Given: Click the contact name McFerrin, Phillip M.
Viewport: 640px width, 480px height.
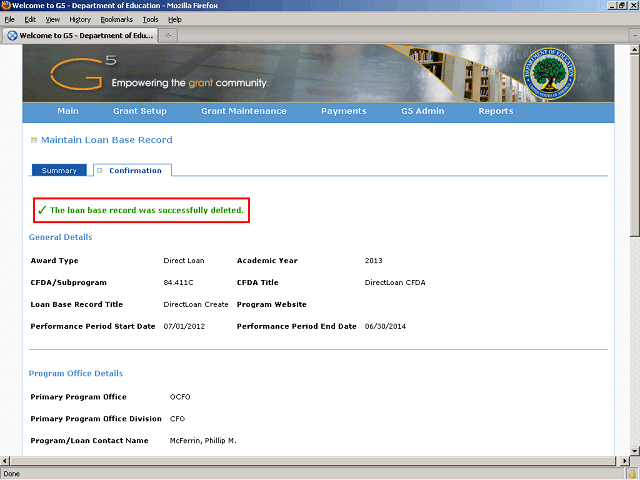Looking at the screenshot, I should click(x=203, y=441).
